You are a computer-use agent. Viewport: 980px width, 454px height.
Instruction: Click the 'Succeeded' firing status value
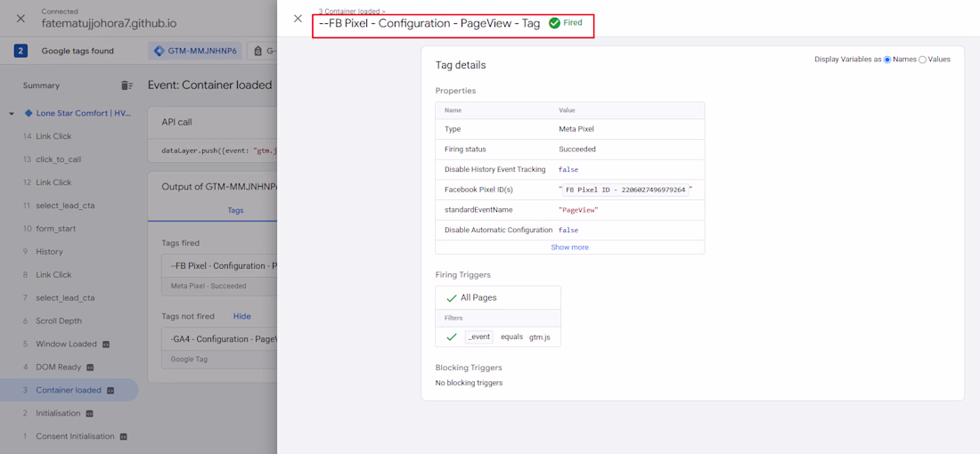pos(577,150)
